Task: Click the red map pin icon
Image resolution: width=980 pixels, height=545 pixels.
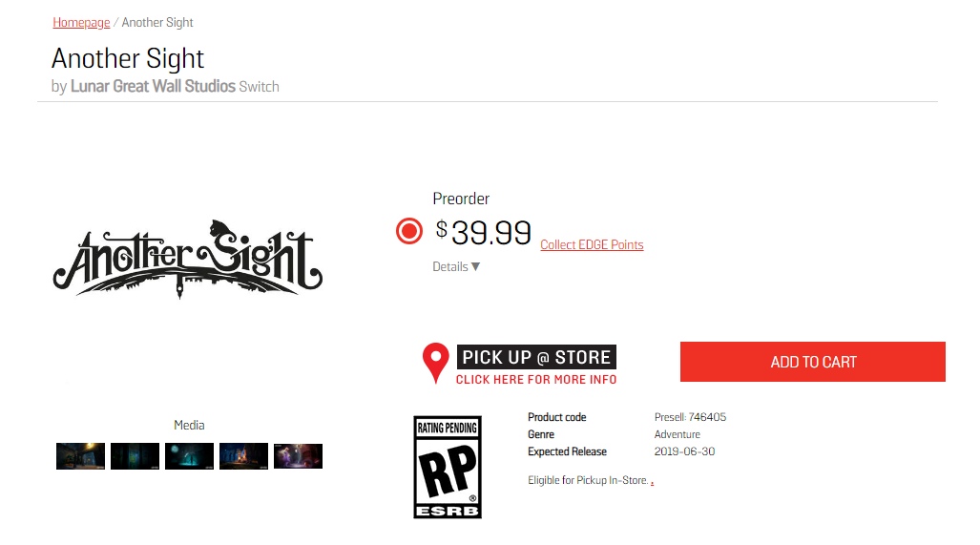Action: click(435, 363)
